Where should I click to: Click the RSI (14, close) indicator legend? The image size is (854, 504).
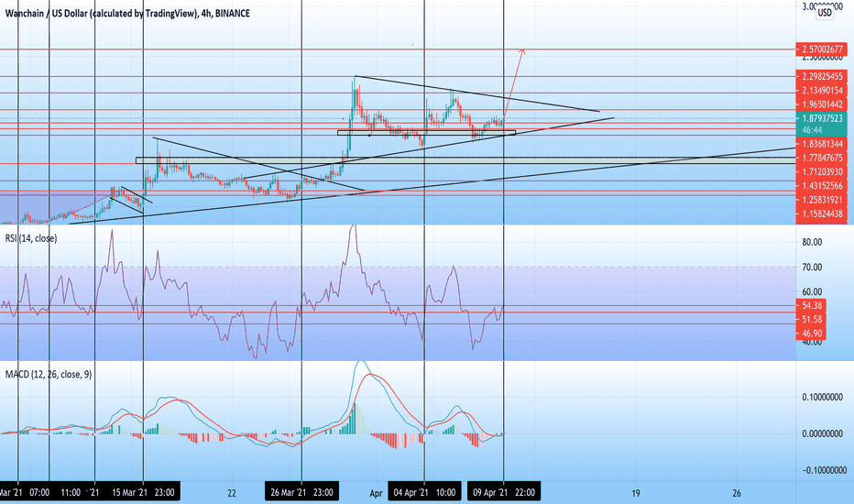[31, 238]
